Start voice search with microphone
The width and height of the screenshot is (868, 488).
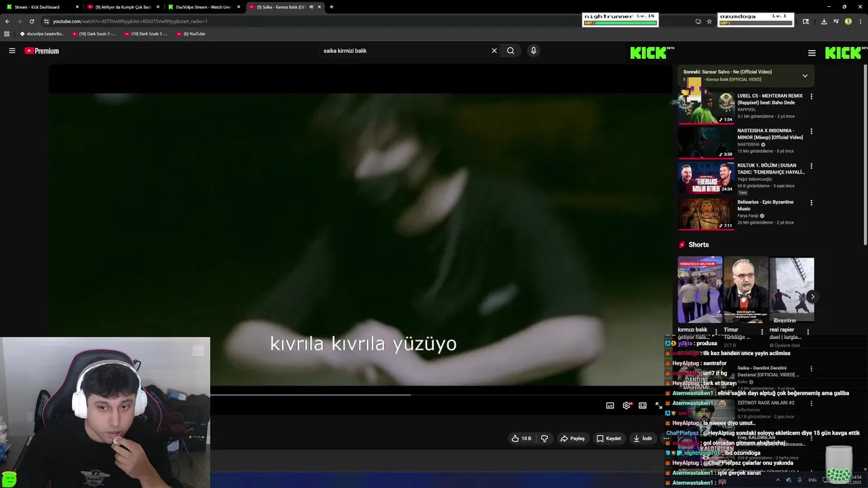(x=534, y=51)
